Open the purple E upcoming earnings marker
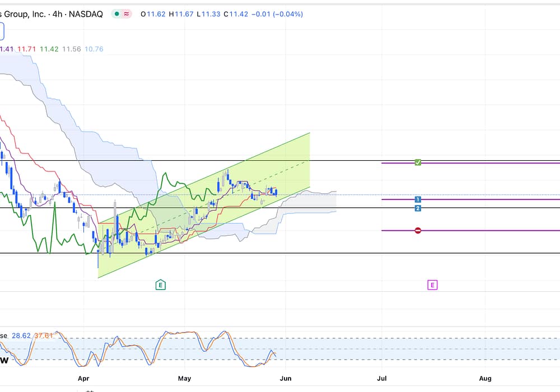 pos(432,285)
